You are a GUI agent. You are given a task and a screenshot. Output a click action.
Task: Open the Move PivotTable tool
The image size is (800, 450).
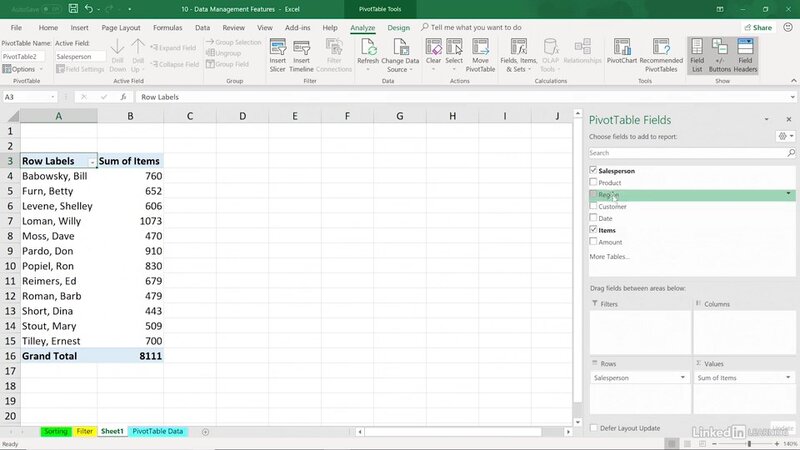pos(481,57)
